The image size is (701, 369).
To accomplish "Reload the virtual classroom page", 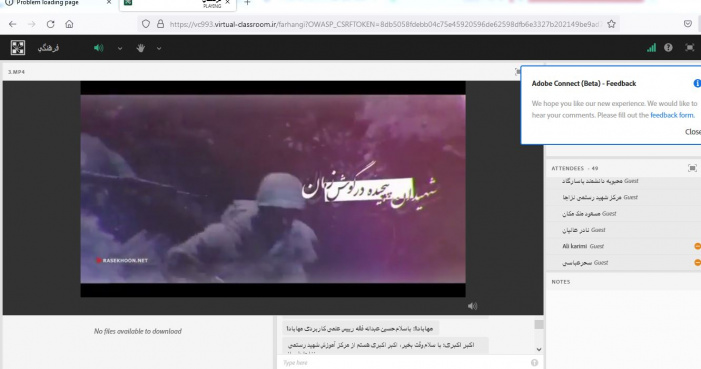I will 51,24.
